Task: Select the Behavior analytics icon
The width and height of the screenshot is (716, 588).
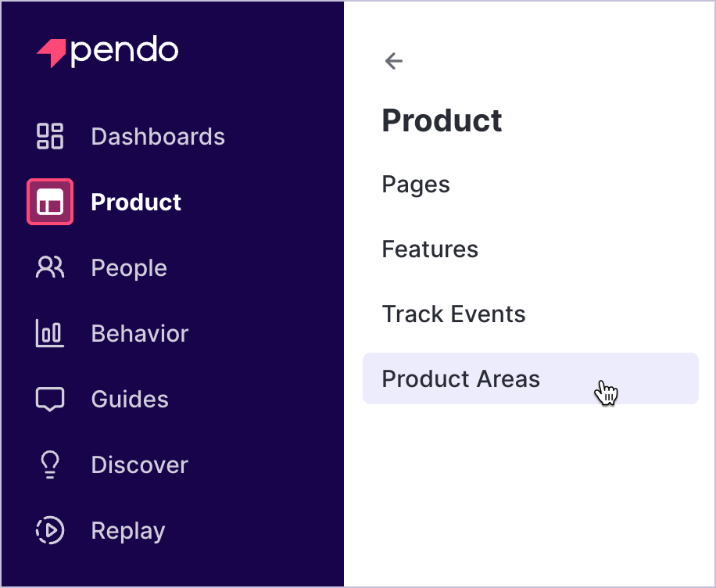Action: 49,333
